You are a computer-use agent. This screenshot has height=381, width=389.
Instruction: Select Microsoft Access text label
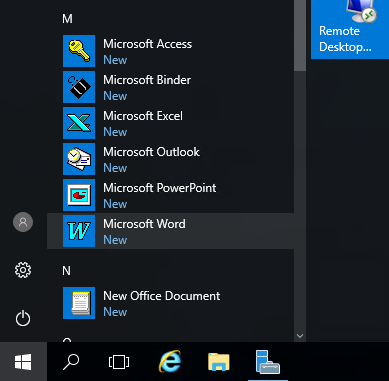(x=148, y=44)
